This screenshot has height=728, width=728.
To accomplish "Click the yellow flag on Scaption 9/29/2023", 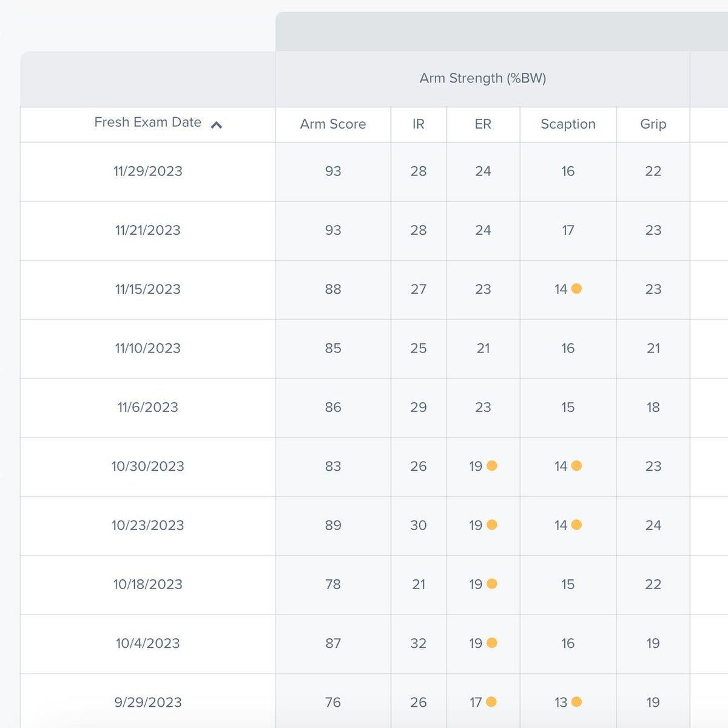I will pos(576,702).
